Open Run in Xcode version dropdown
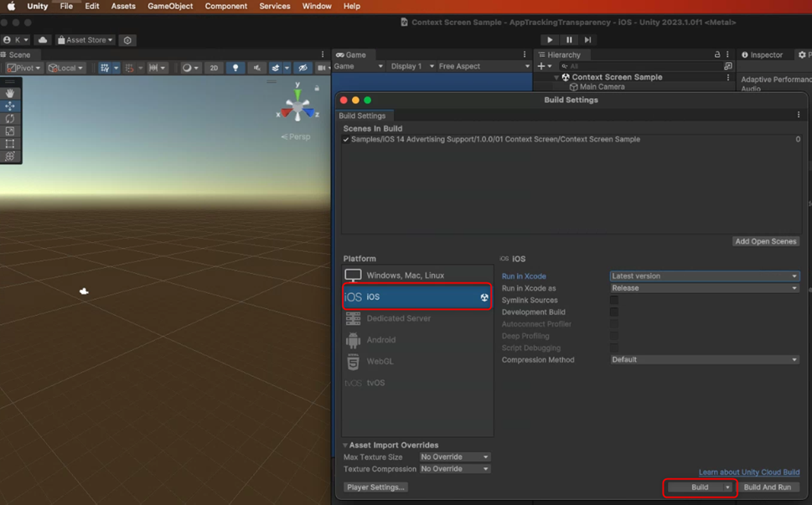The height and width of the screenshot is (505, 812). 705,276
